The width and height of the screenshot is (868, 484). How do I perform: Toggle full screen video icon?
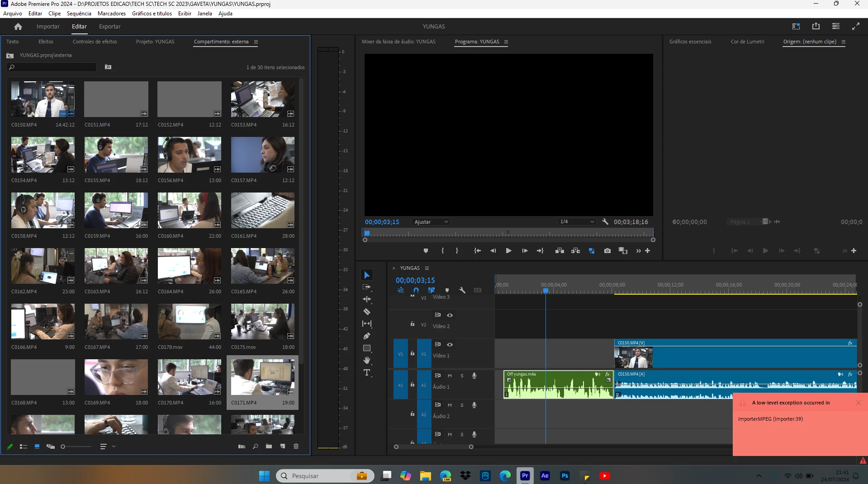856,26
